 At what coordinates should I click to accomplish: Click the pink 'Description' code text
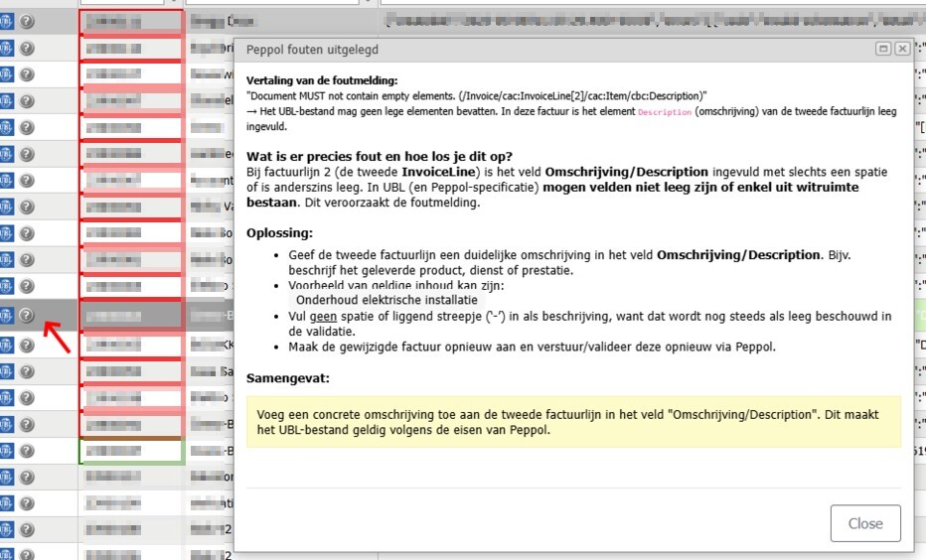point(665,112)
